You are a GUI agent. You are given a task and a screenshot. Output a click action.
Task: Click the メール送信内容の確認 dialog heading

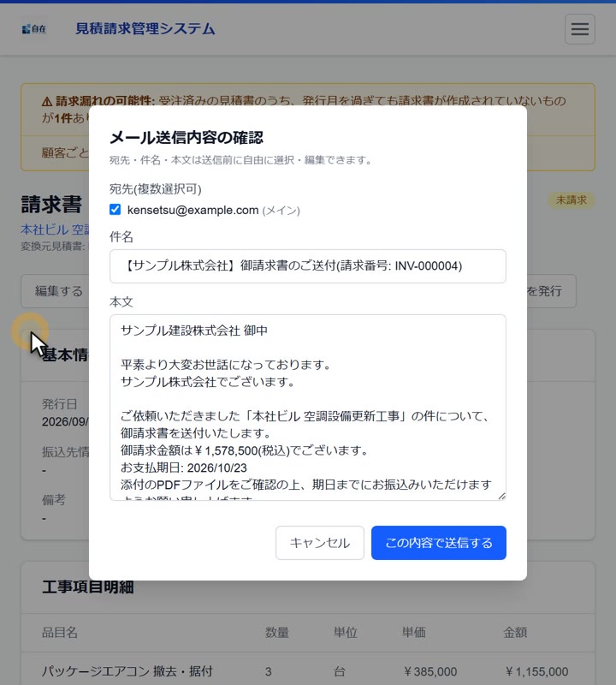pos(187,138)
